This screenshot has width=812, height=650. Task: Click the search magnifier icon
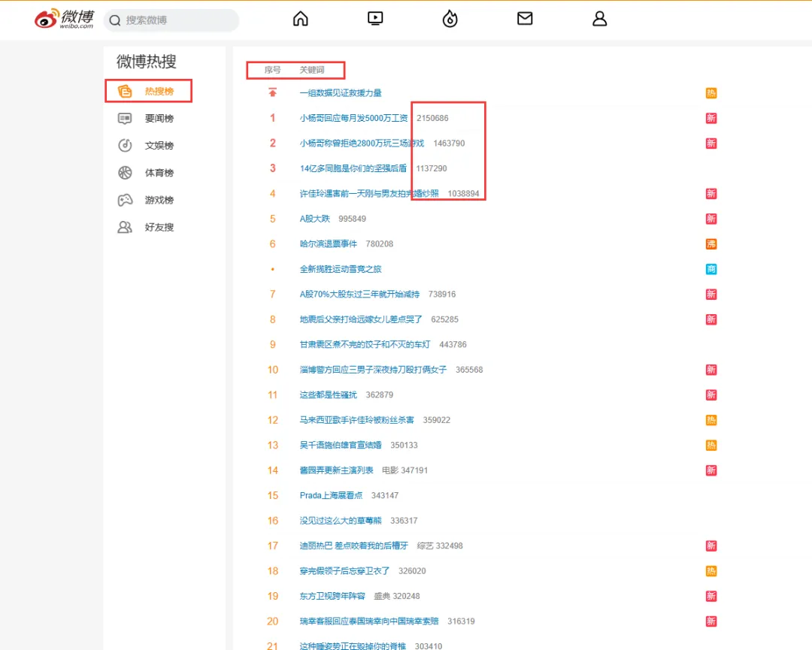115,20
